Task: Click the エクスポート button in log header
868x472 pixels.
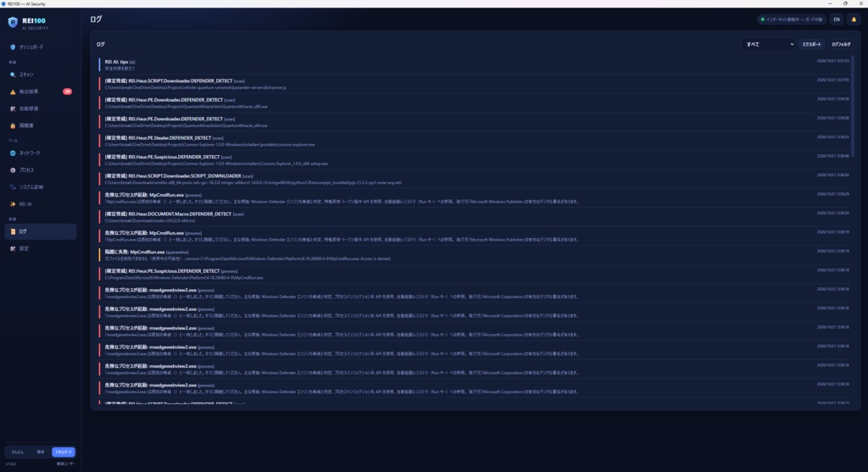Action: (811, 44)
